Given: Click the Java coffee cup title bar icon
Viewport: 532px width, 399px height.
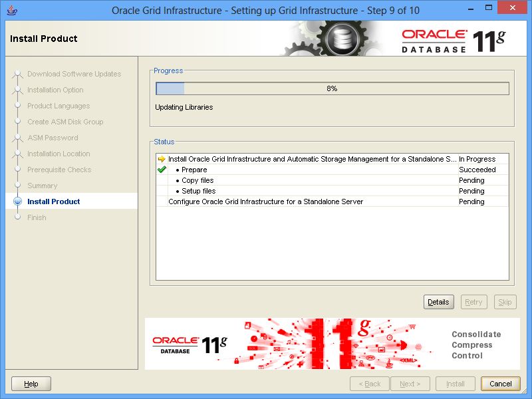Looking at the screenshot, I should pos(12,10).
